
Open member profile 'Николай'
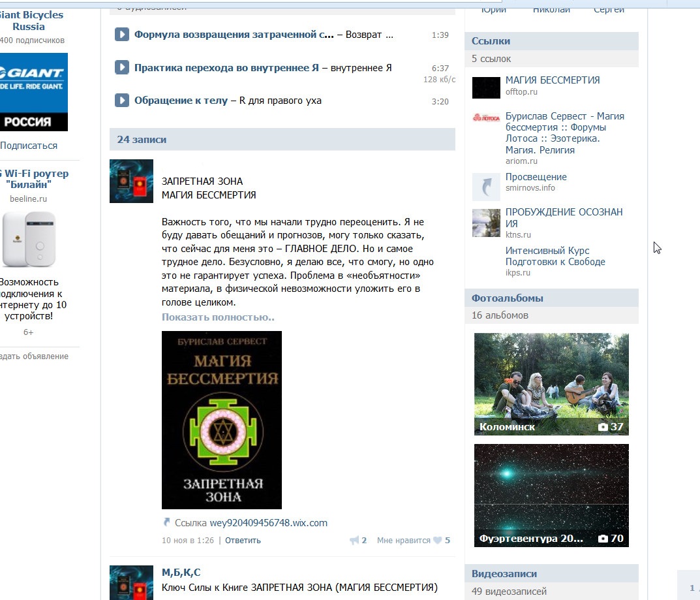click(551, 10)
